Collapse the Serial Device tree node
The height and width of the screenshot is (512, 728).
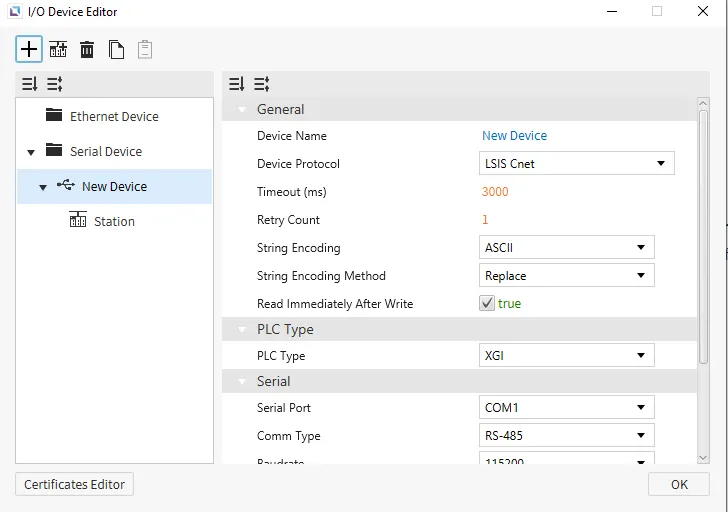pyautogui.click(x=31, y=152)
